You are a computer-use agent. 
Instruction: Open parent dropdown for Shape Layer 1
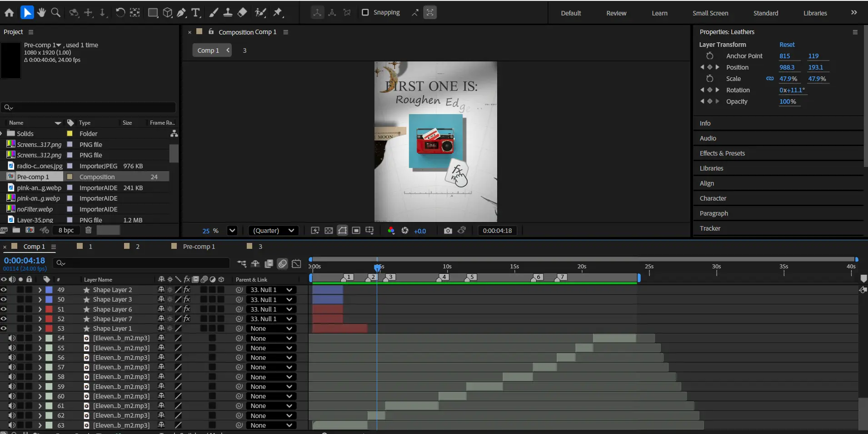pos(271,328)
